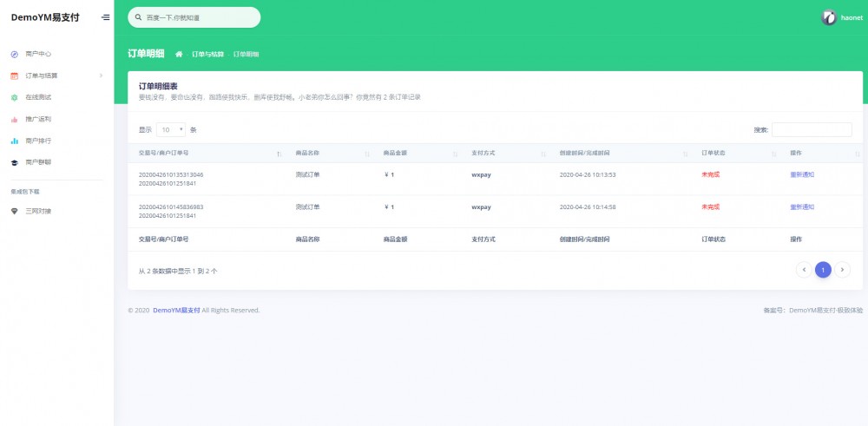Click 重新通知 for the 10:14:58 order
Screen dimensions: 868x426
[x=801, y=207]
